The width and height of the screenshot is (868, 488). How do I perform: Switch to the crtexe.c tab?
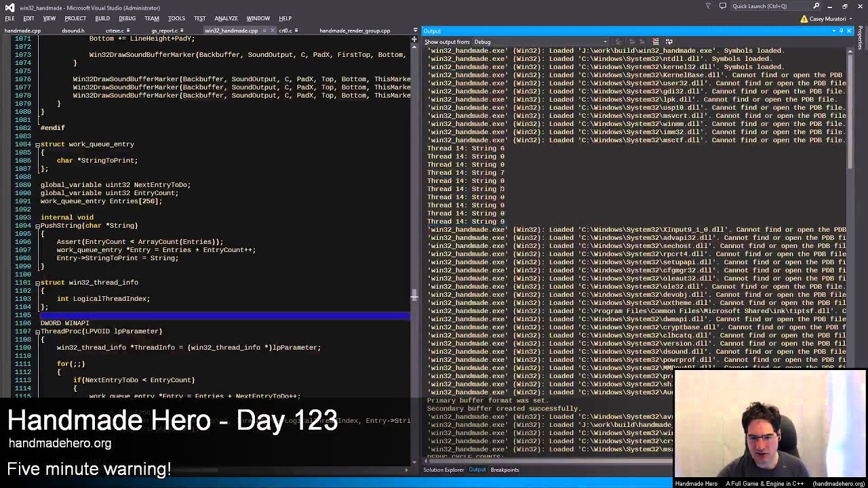pos(114,30)
